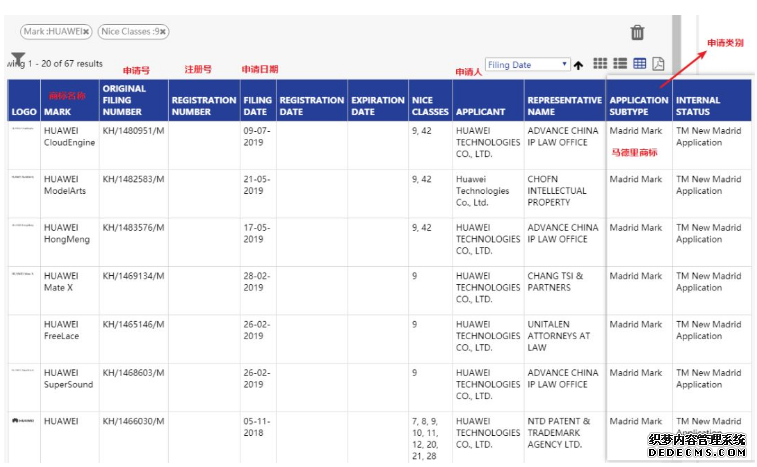Open HUAWEI FreeLace mark entry
757x467 pixels.
[x=61, y=330]
